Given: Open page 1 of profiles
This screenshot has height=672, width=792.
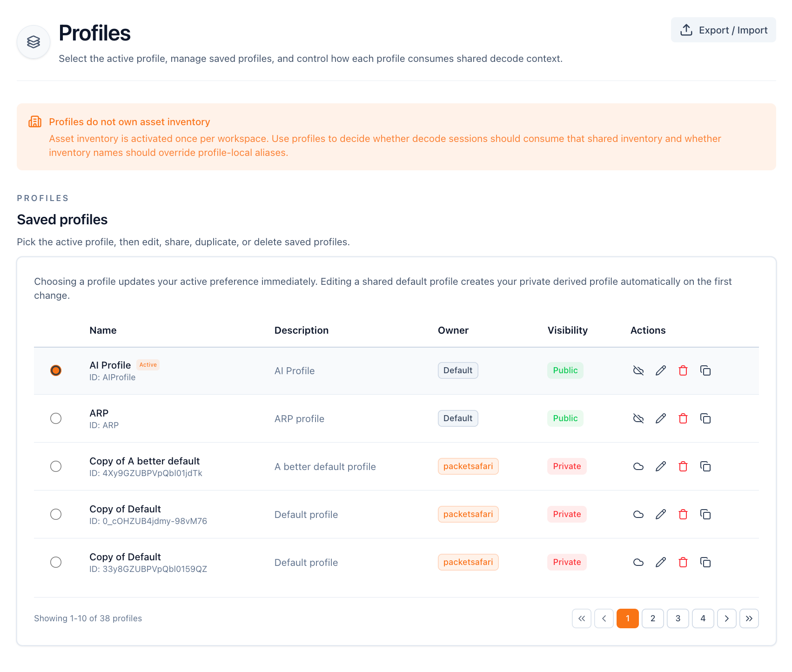Looking at the screenshot, I should pyautogui.click(x=628, y=618).
